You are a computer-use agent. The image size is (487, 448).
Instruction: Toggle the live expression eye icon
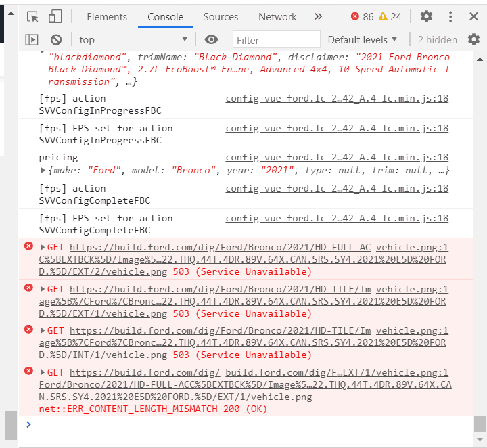[x=211, y=39]
